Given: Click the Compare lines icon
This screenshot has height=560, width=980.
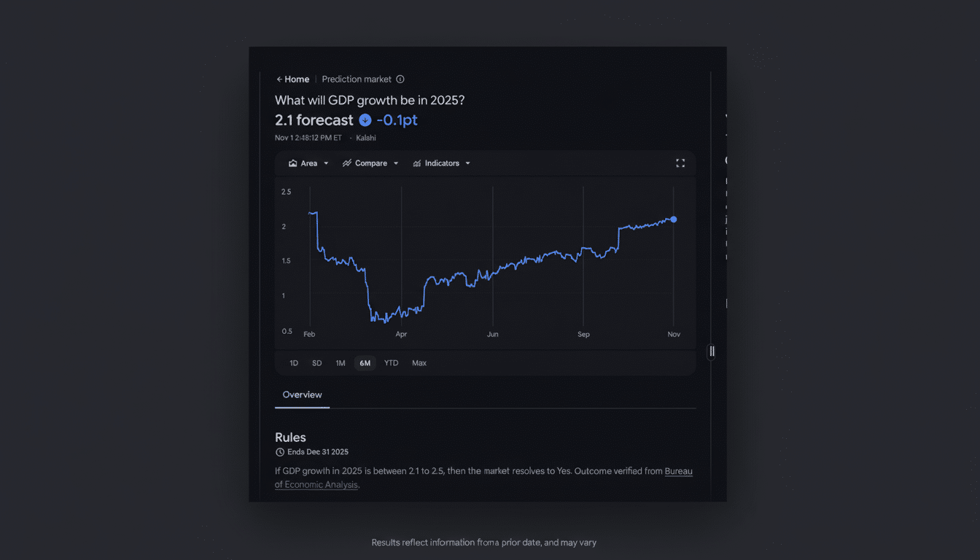Looking at the screenshot, I should (x=346, y=163).
